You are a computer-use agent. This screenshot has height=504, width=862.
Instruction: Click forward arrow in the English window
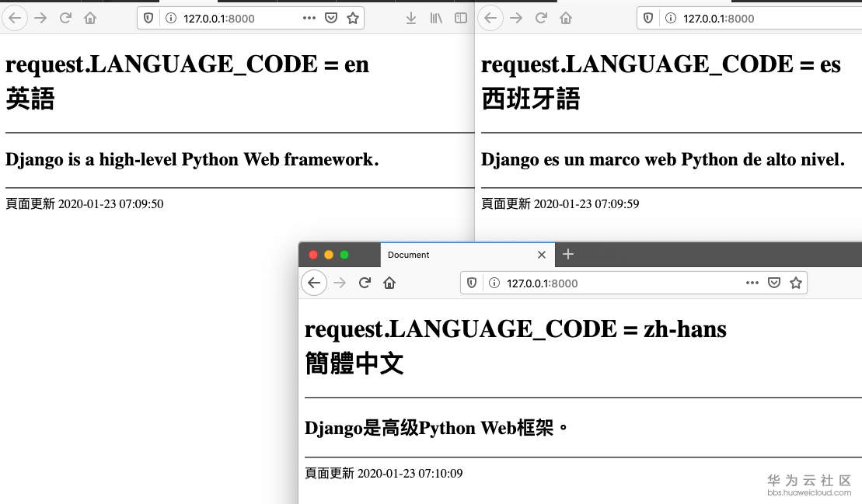coord(40,18)
